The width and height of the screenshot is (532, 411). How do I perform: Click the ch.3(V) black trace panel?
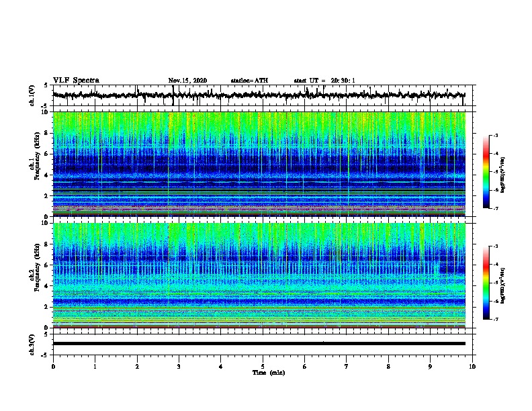click(x=263, y=345)
